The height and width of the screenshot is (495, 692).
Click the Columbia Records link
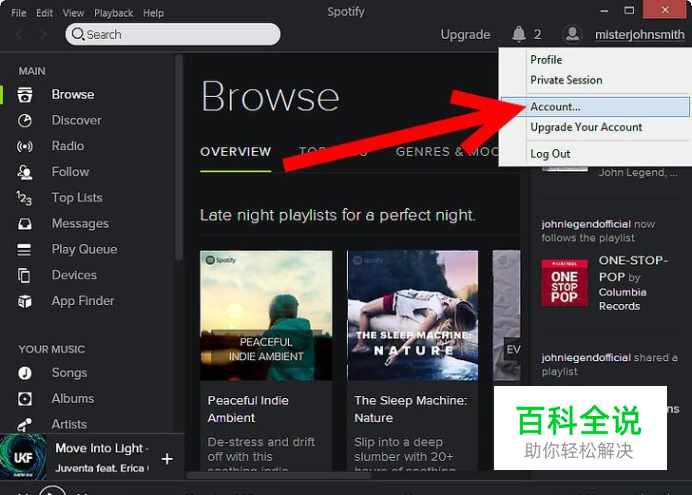(622, 299)
